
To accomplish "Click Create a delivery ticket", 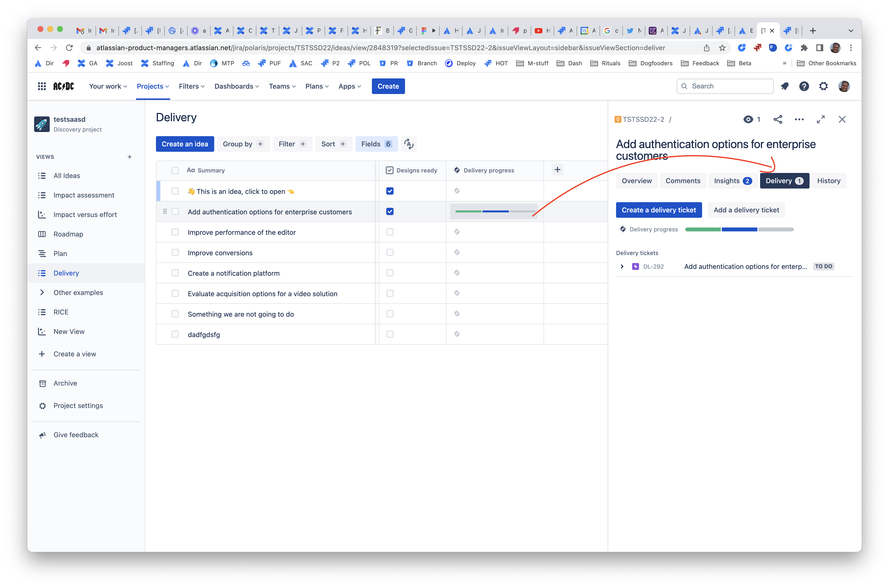I will [659, 210].
